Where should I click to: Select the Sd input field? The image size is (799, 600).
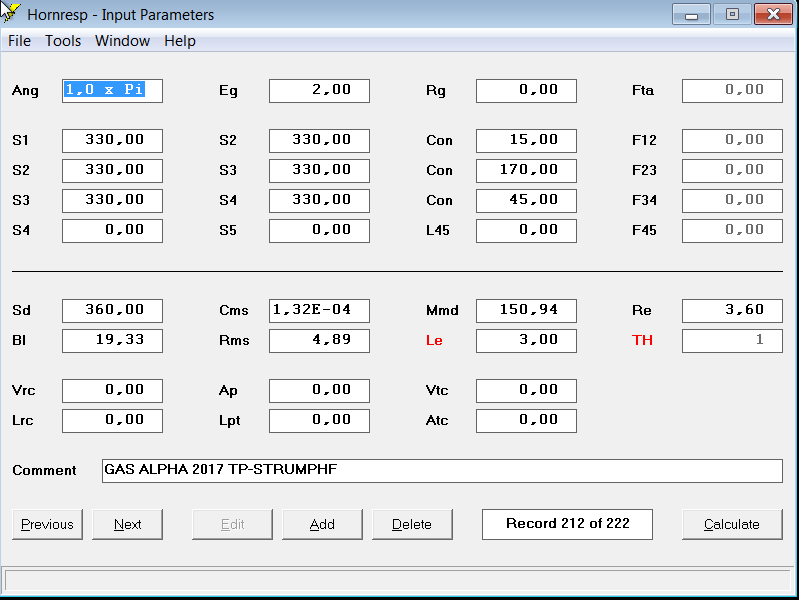click(112, 311)
